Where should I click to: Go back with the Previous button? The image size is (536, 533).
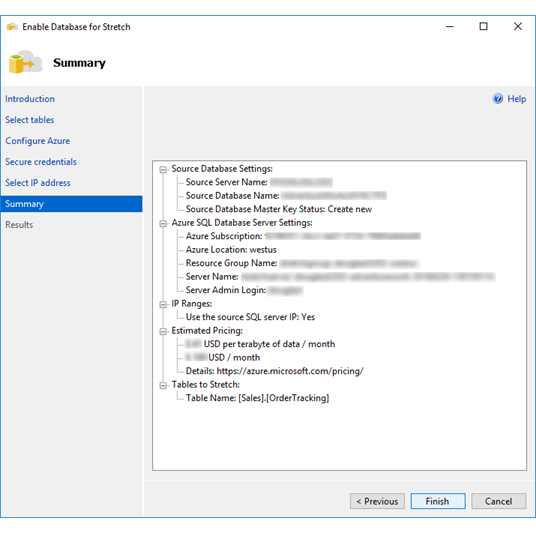(377, 501)
